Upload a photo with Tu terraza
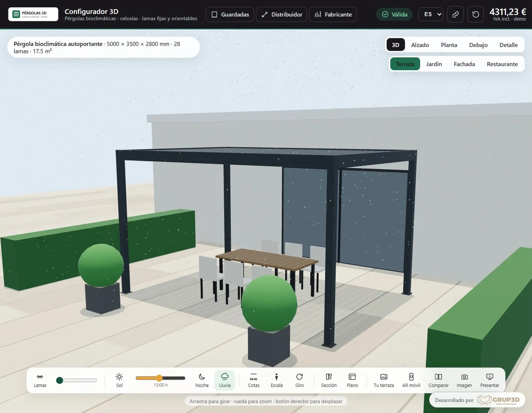The height and width of the screenshot is (413, 532). pyautogui.click(x=384, y=380)
